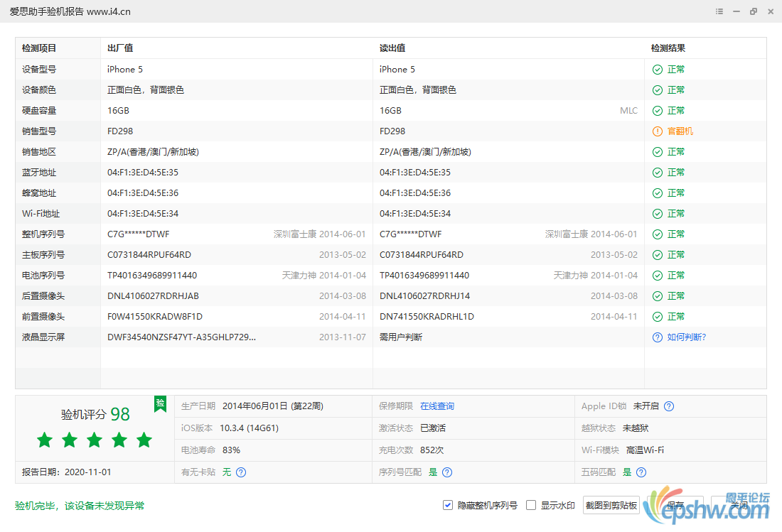The height and width of the screenshot is (532, 782).
Task: Open the title bar list menu icon
Action: 719,11
